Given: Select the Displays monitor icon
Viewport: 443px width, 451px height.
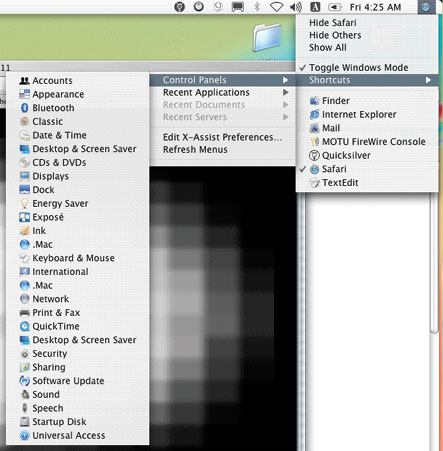Looking at the screenshot, I should (x=24, y=176).
